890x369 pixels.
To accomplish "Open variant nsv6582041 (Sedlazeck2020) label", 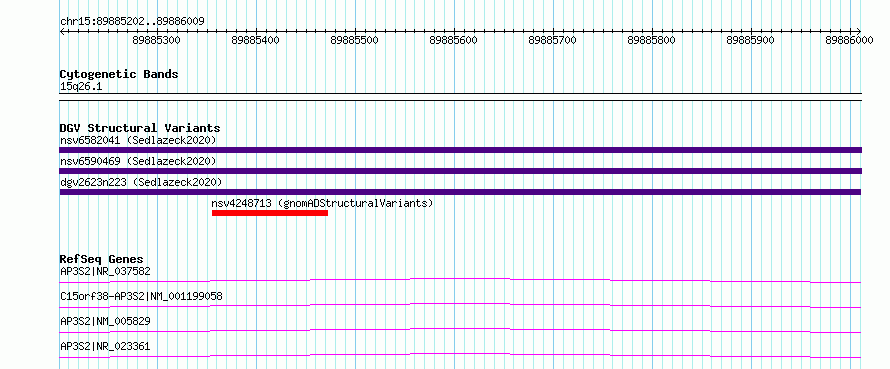I will click(138, 140).
